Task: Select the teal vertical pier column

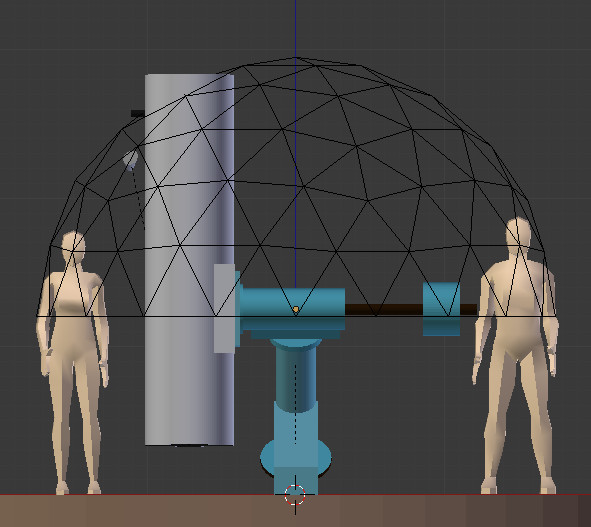Action: tap(296, 377)
